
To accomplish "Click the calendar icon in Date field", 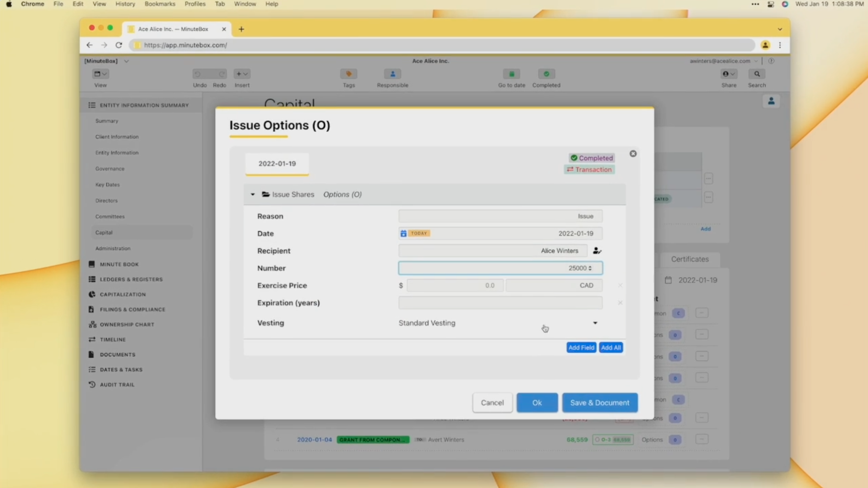I will (403, 233).
